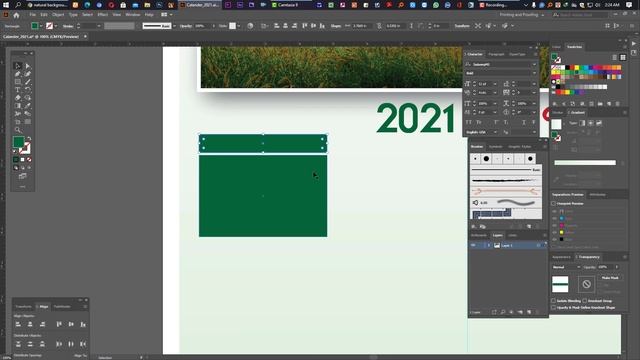Click Create New Layer icon

(x=529, y=312)
